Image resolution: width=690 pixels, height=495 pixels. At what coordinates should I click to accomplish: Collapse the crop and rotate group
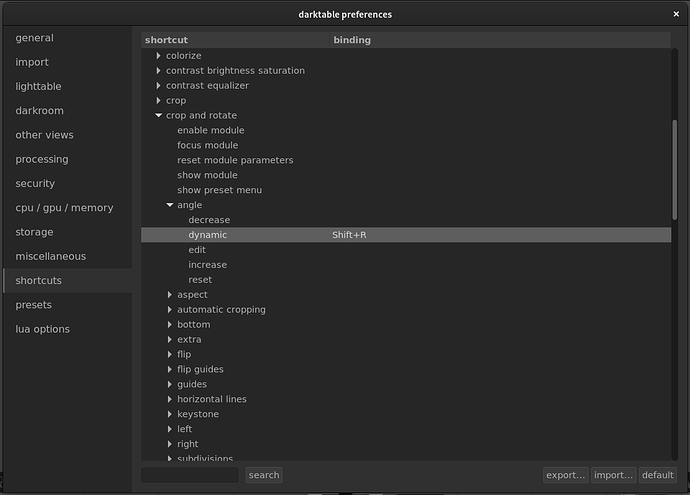pos(158,116)
